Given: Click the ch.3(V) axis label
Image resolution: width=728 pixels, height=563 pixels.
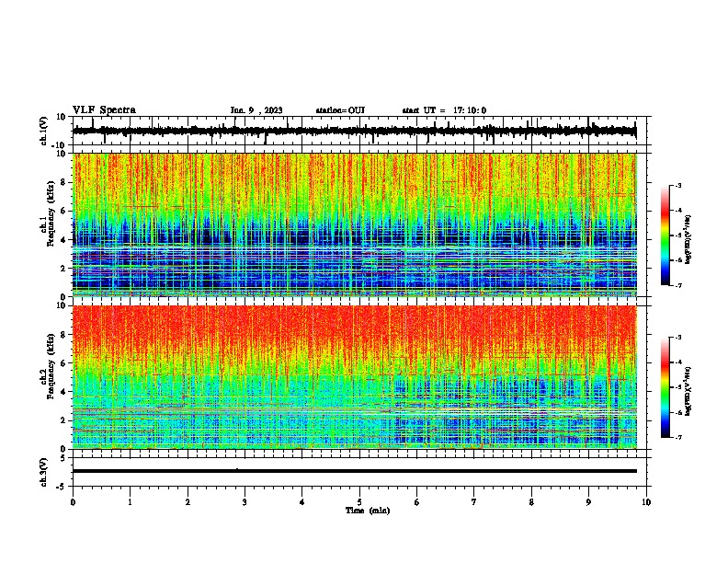Looking at the screenshot, I should coord(44,472).
